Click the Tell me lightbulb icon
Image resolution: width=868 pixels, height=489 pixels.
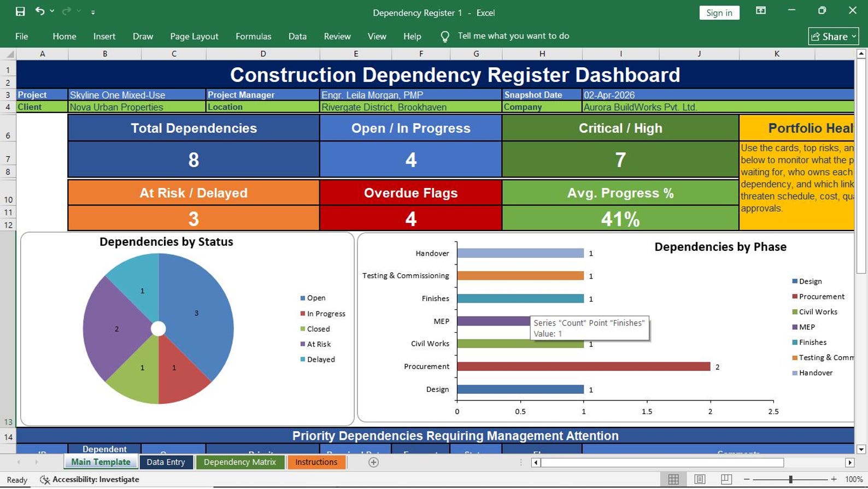pos(445,36)
